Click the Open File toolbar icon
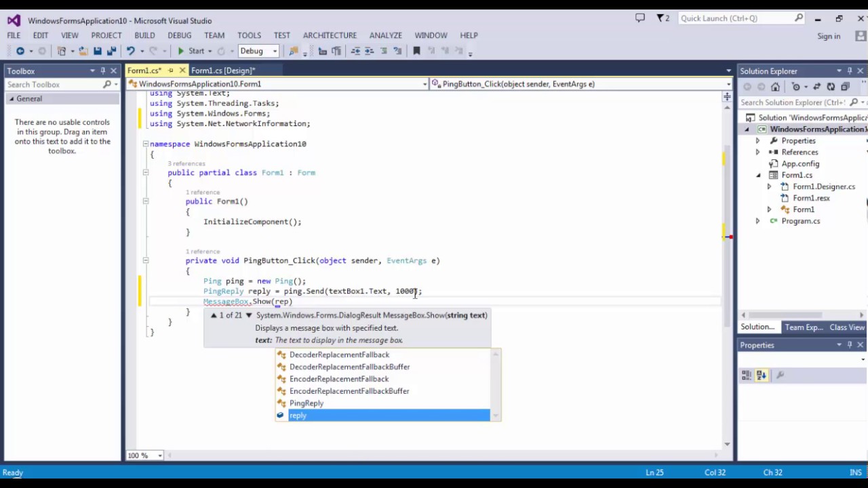 83,51
